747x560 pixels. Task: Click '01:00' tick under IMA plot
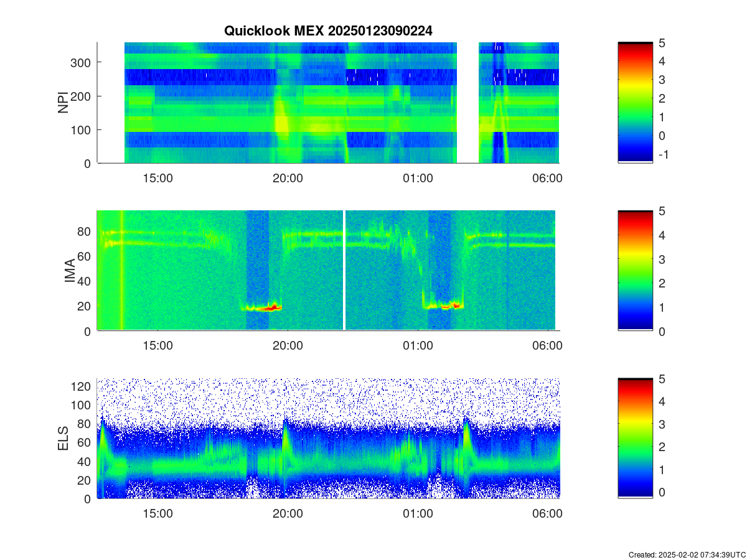[418, 346]
